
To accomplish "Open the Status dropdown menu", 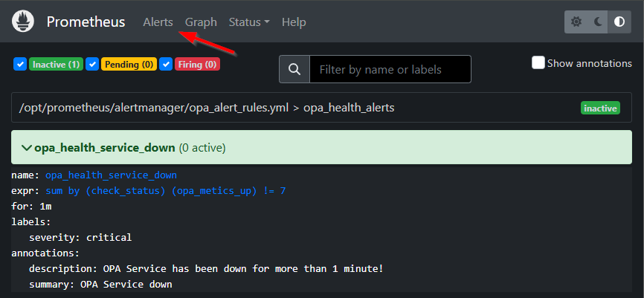I will pyautogui.click(x=249, y=22).
